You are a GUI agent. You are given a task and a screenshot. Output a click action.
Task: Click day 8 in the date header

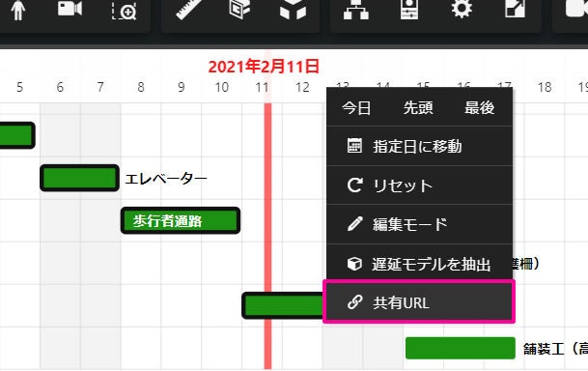click(141, 87)
